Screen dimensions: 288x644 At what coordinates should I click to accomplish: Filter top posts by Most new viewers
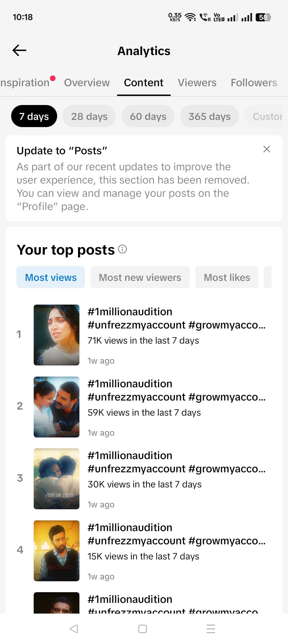coord(140,277)
